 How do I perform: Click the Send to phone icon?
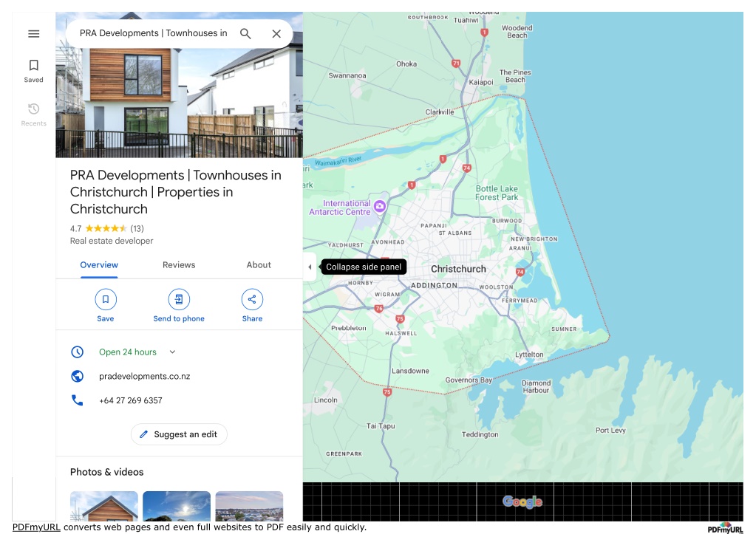click(x=179, y=299)
